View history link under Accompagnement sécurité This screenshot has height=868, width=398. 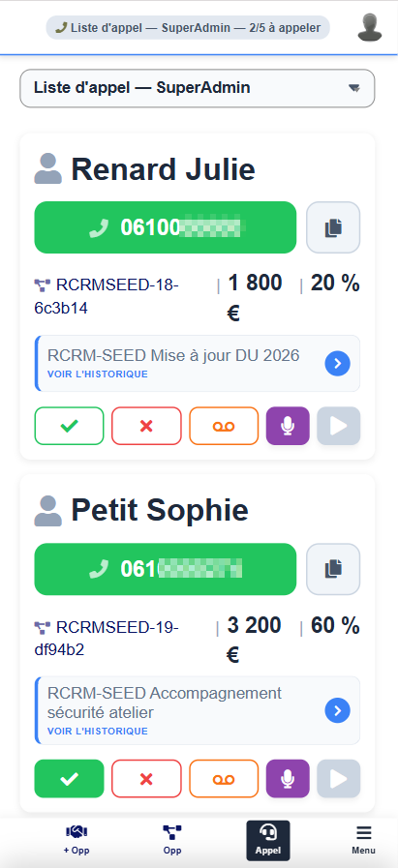98,732
